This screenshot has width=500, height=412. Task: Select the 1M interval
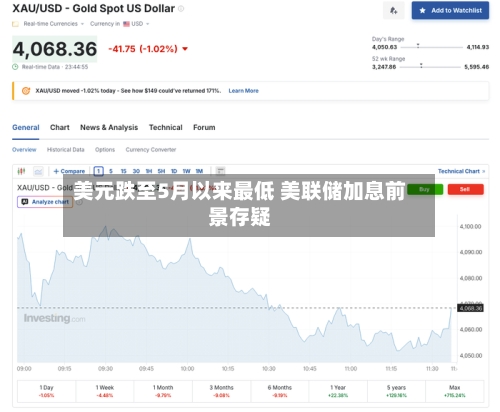coord(199,171)
